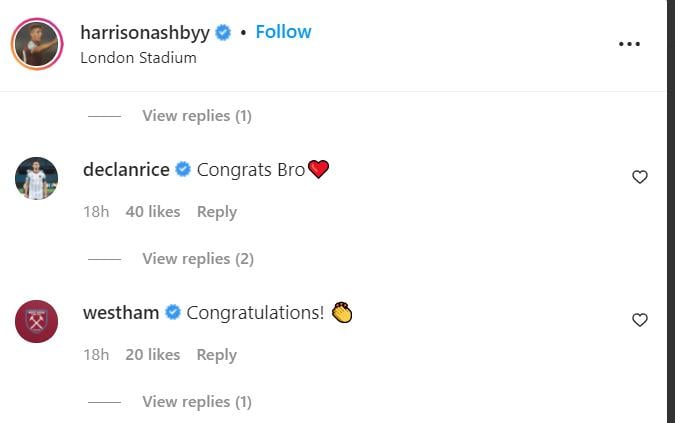Open the declanrice username link
Screen dimensions: 675x423
click(x=126, y=170)
